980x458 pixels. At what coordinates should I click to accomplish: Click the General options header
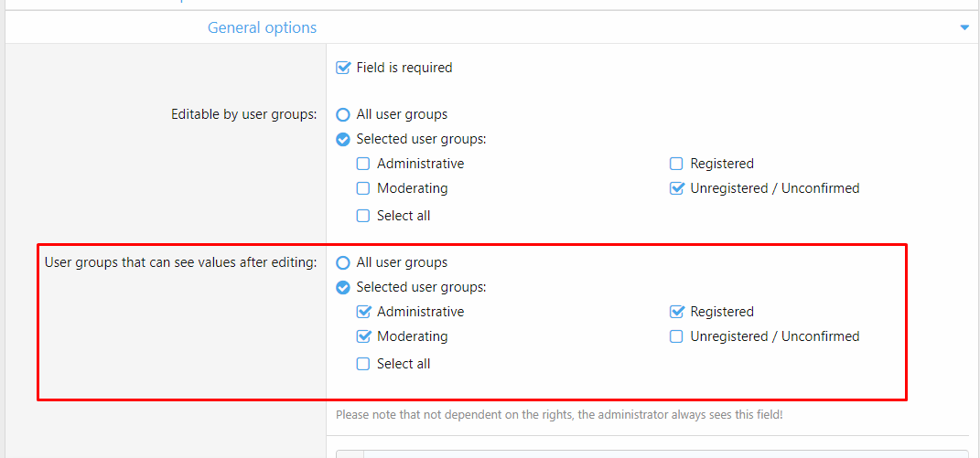click(x=262, y=28)
